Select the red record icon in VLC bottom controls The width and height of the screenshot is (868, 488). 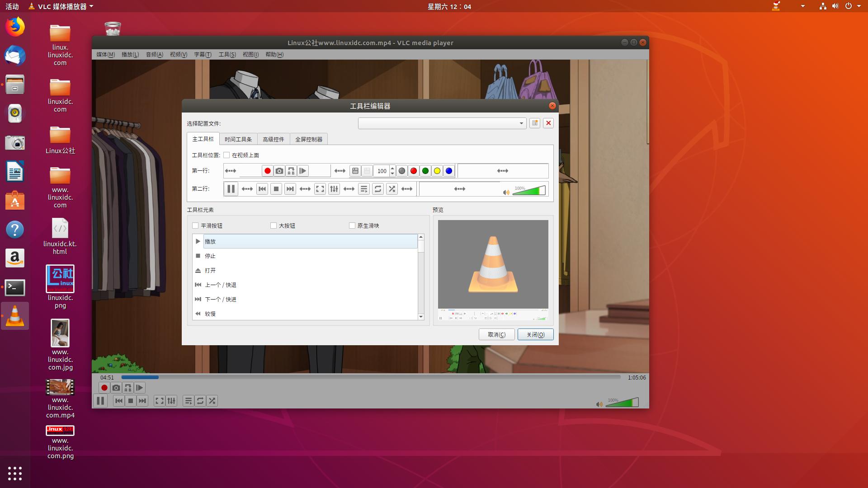pos(104,388)
